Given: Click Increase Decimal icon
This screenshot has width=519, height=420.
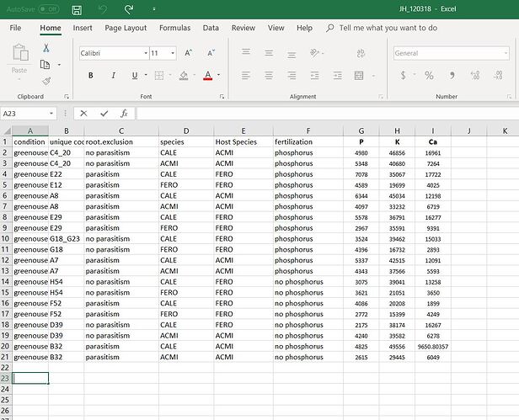Looking at the screenshot, I should (475, 76).
